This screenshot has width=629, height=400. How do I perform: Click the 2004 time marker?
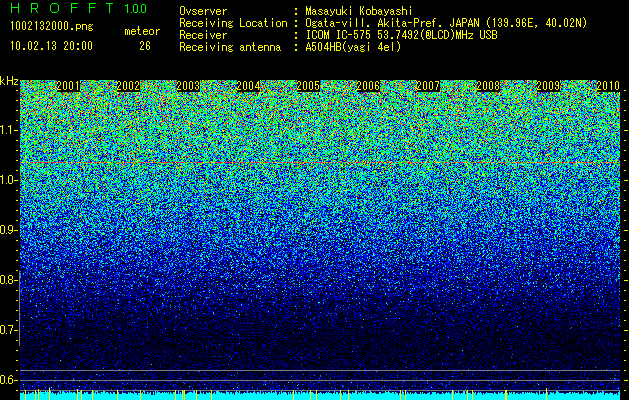point(248,86)
